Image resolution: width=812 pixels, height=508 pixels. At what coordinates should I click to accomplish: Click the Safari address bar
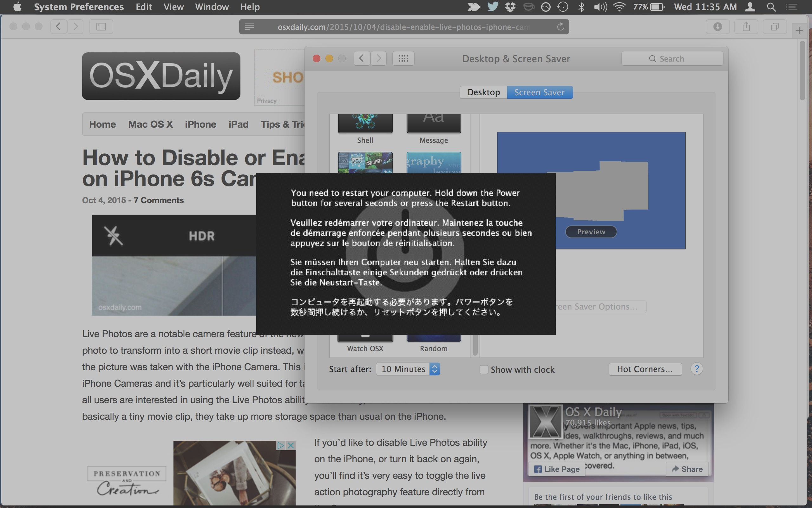pos(404,27)
